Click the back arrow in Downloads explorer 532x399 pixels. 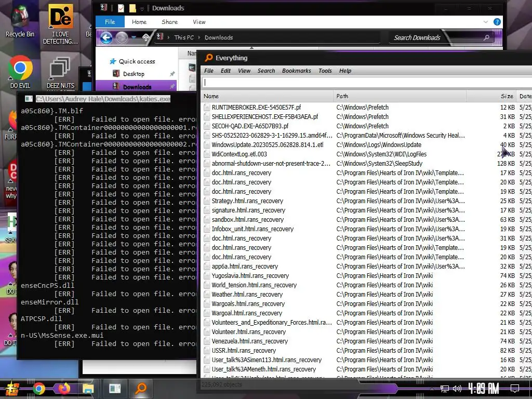(106, 37)
